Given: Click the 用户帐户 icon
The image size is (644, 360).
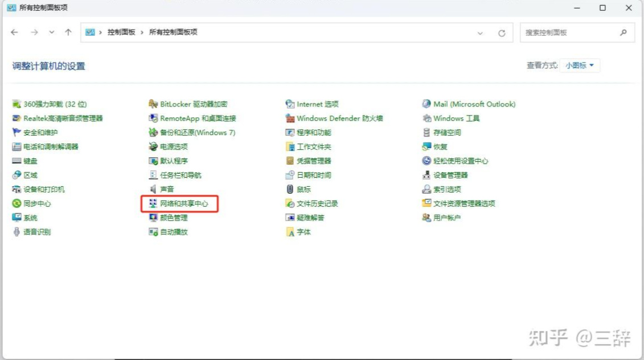Looking at the screenshot, I should (426, 218).
